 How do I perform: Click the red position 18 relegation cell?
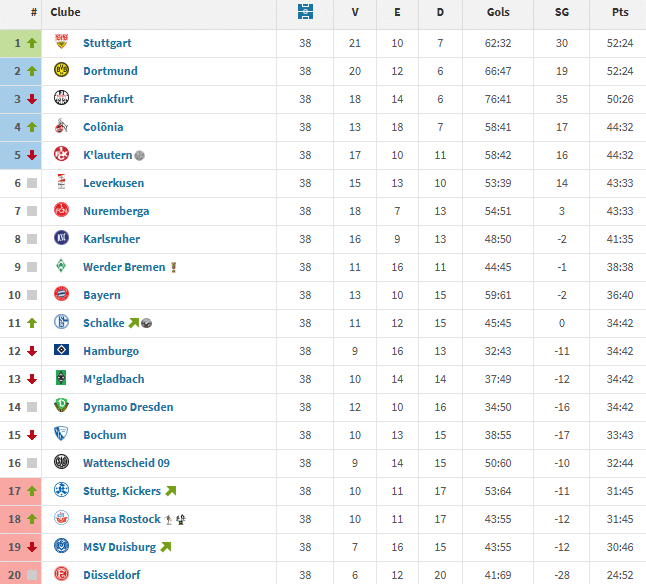[23, 519]
